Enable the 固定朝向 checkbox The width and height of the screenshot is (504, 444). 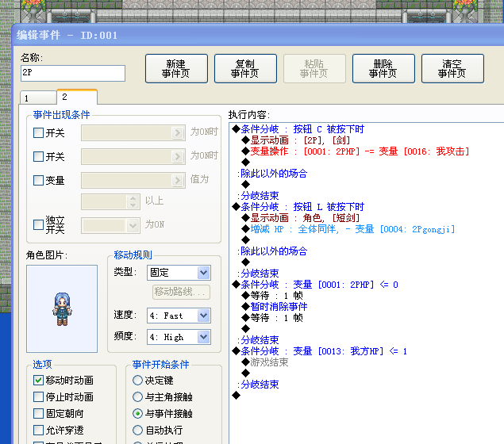39,414
